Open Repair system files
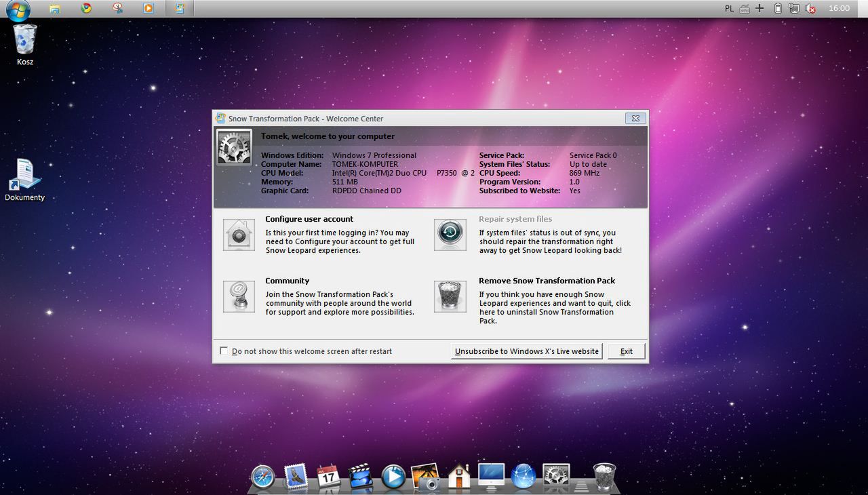Image resolution: width=868 pixels, height=495 pixels. 515,219
